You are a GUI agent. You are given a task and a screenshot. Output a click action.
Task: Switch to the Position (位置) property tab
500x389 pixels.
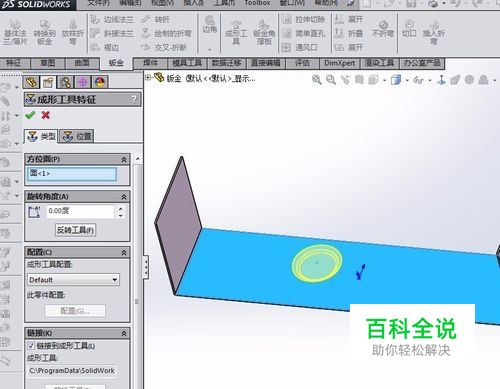77,136
